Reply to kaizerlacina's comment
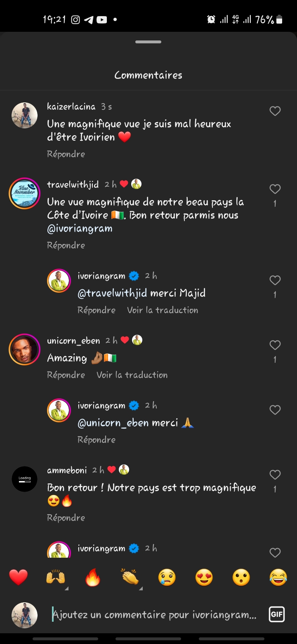 click(x=66, y=154)
